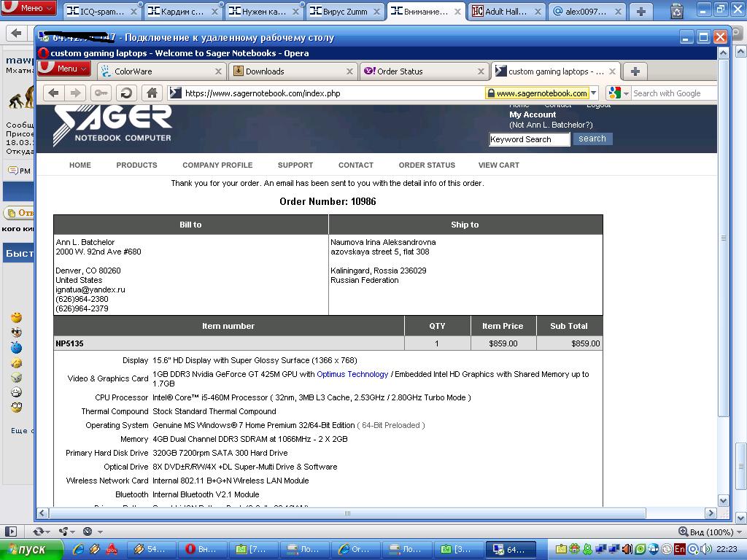
Task: Click the 64... remote desktop taskbar button
Action: click(x=510, y=550)
